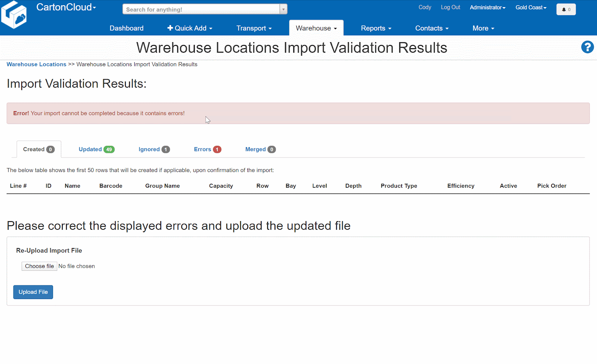Screen dimensions: 597x364
Task: View the Ignored tab
Action: tap(154, 149)
